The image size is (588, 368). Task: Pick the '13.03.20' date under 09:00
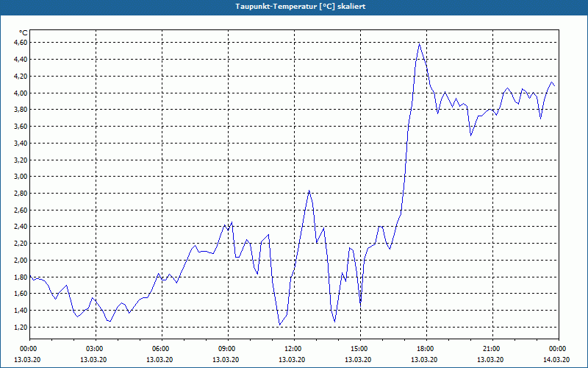(x=226, y=360)
